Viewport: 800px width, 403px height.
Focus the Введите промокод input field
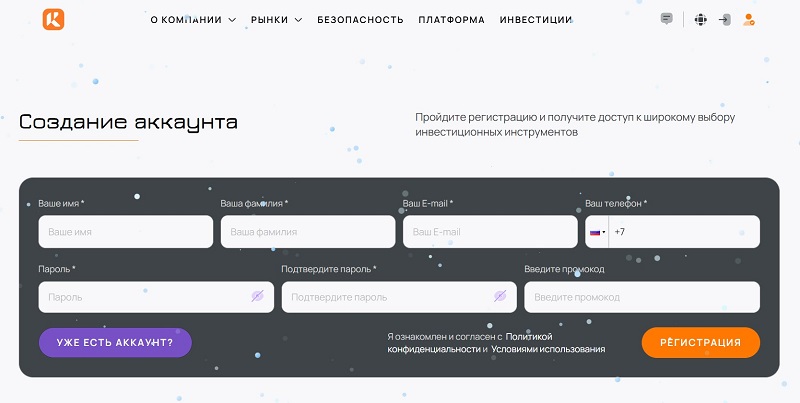click(642, 297)
